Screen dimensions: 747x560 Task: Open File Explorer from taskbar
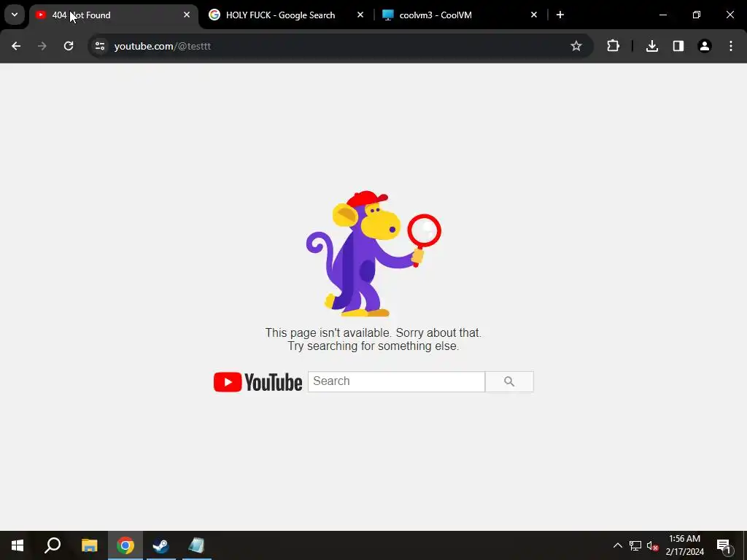[x=89, y=545]
